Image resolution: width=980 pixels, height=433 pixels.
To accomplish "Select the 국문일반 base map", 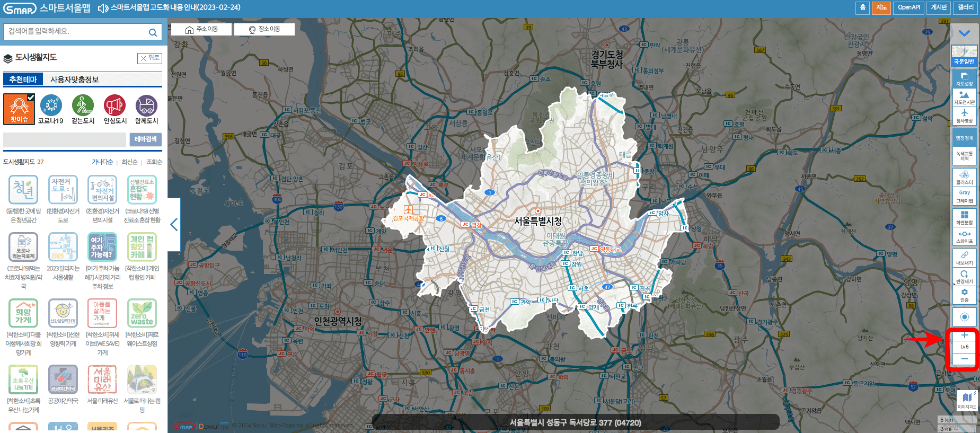I will point(964,56).
